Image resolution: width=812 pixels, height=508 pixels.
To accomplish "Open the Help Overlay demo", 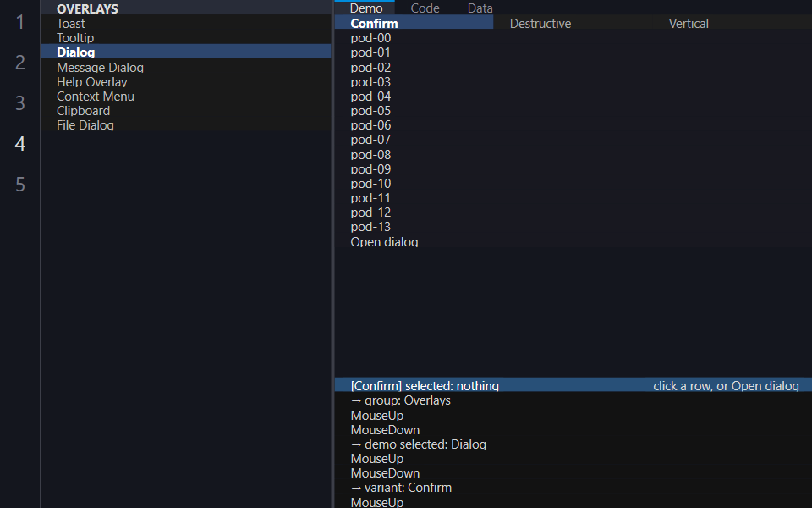I will [x=185, y=82].
